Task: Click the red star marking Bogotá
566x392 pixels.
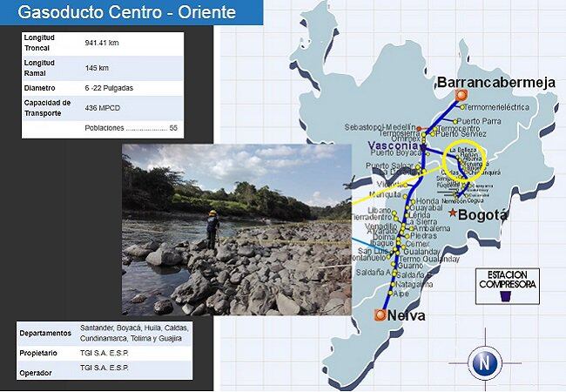Action: [x=451, y=213]
